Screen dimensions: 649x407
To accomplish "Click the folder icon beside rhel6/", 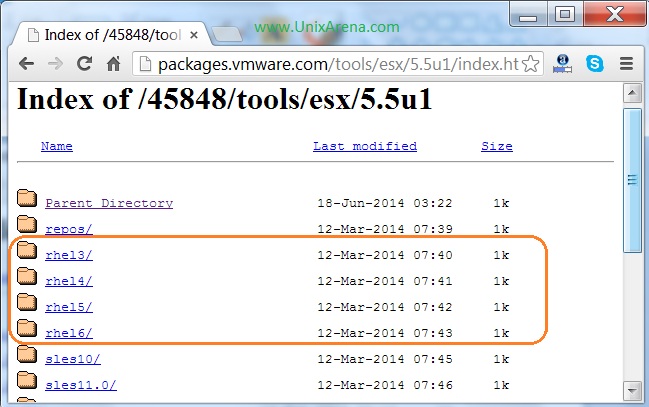I will [27, 328].
